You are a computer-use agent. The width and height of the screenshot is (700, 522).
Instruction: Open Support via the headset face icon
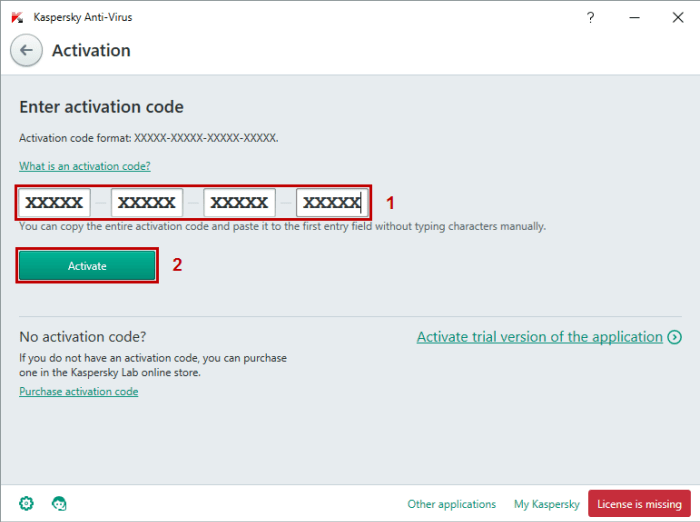[59, 503]
